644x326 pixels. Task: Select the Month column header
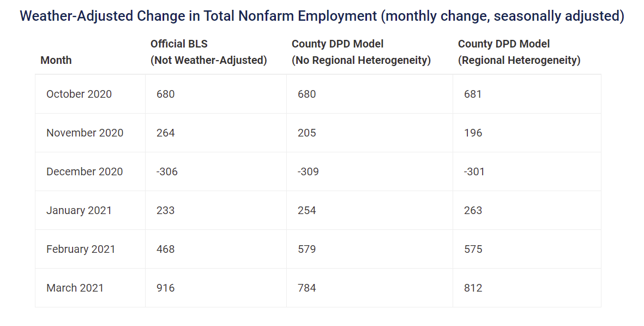[56, 60]
